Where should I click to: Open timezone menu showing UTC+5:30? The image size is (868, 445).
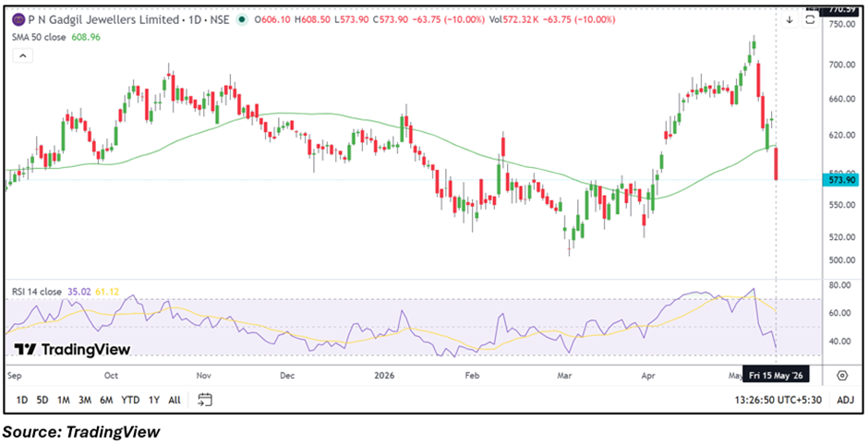pyautogui.click(x=778, y=400)
